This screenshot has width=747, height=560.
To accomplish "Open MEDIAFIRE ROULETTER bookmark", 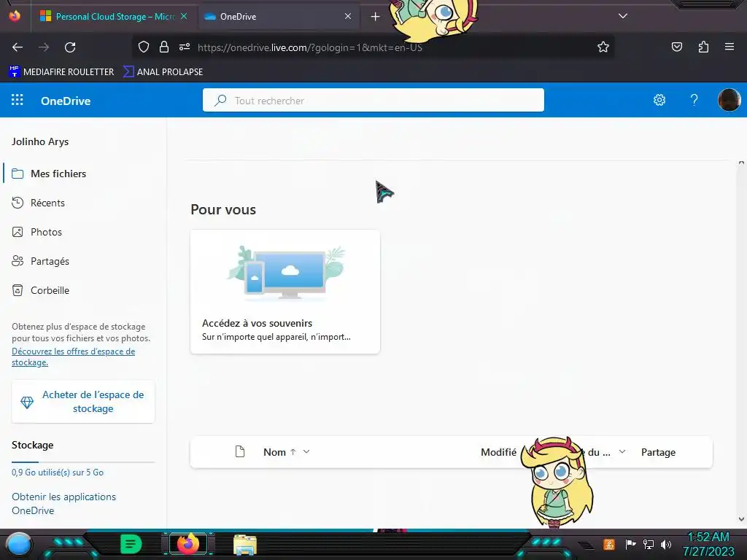I will (61, 72).
